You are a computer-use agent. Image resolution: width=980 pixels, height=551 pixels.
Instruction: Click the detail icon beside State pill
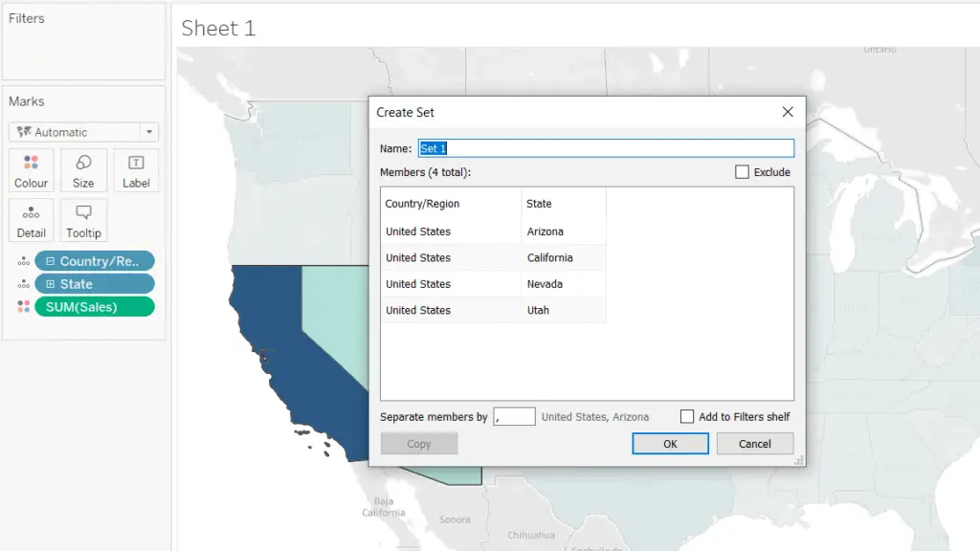(23, 284)
